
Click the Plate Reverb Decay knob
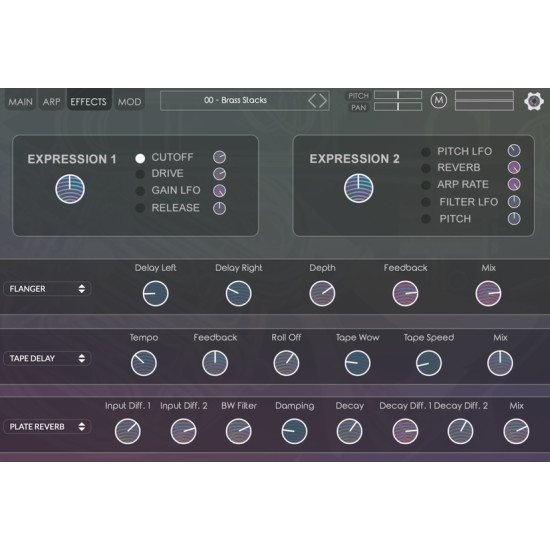click(349, 431)
